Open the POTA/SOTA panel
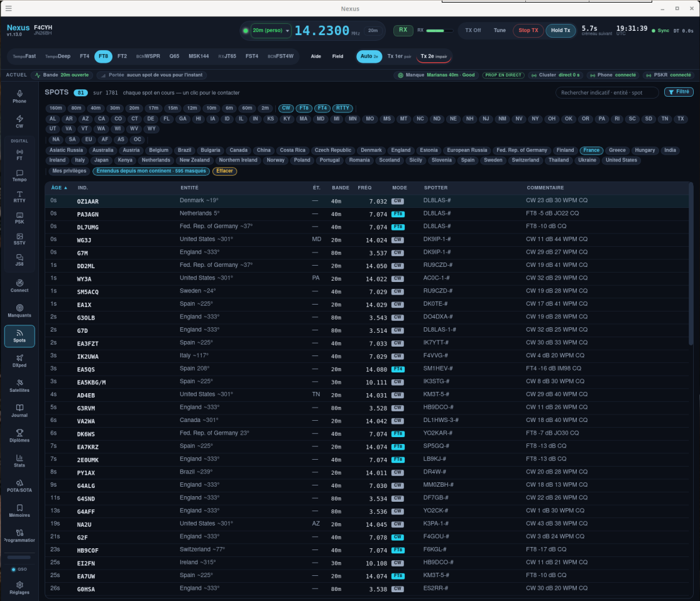This screenshot has height=601, width=700. [x=19, y=485]
